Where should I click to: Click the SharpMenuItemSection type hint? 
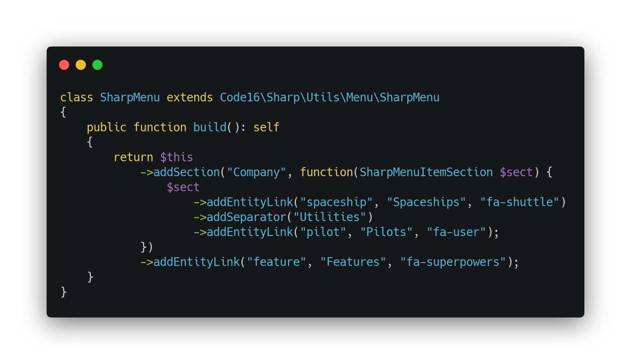click(x=426, y=172)
